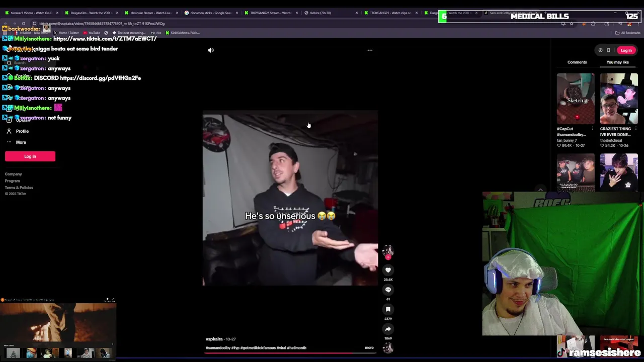Open the You may like tab

[x=617, y=62]
